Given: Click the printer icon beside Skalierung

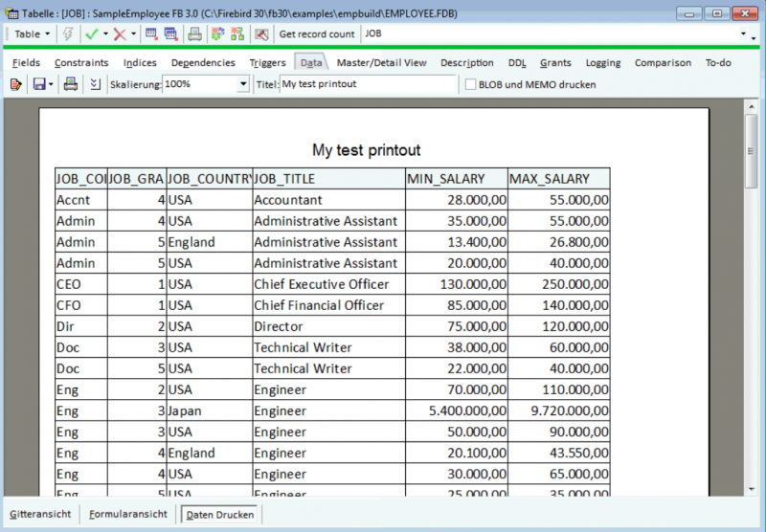Looking at the screenshot, I should pos(70,84).
